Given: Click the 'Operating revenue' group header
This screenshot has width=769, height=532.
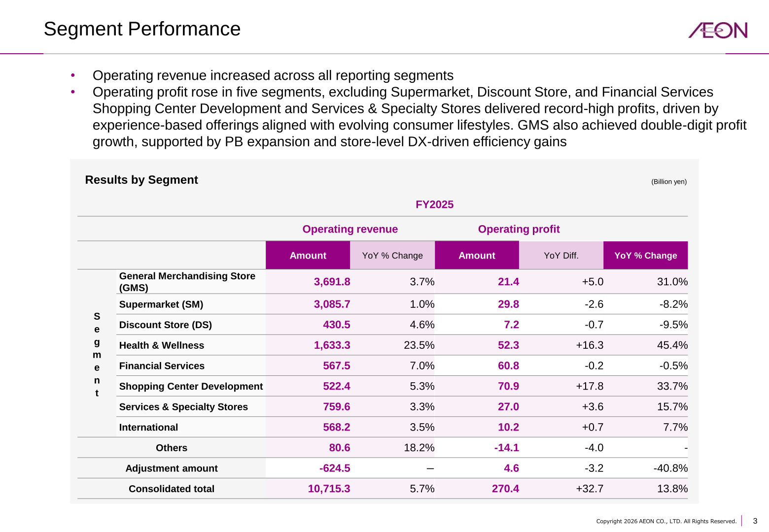Looking at the screenshot, I should [350, 229].
